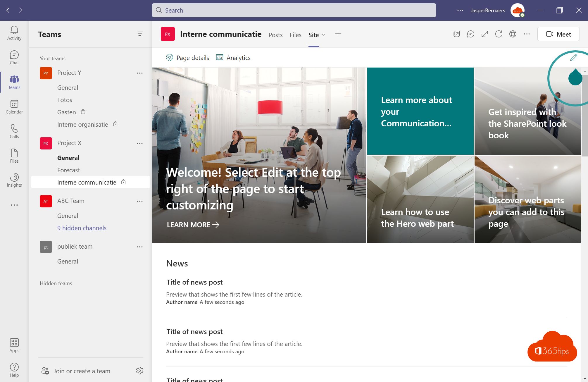Expand 9 hidden channels in ABC Team
The height and width of the screenshot is (382, 588).
82,228
